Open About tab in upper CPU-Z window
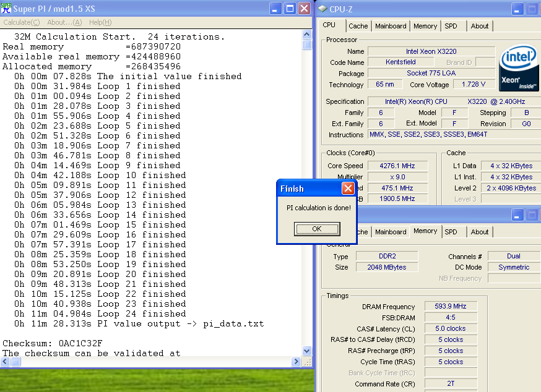This screenshot has width=541, height=392. (x=480, y=26)
